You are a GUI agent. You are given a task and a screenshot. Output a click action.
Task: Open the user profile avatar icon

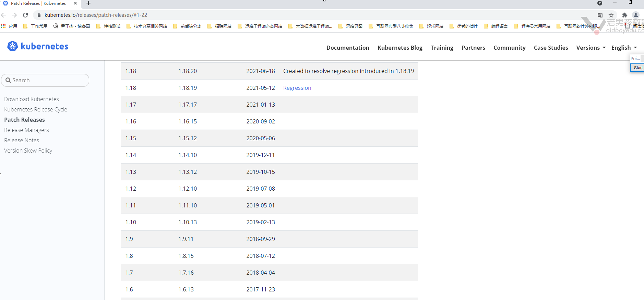[636, 15]
